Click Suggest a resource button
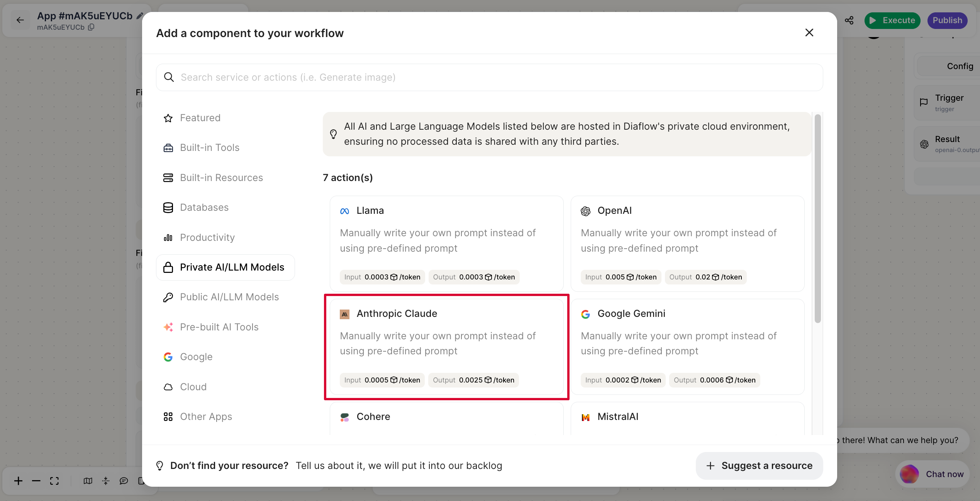 (759, 465)
